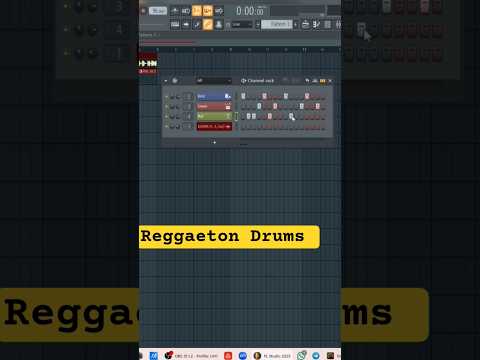The width and height of the screenshot is (480, 360).
Task: Click the mixer track number box of the green channel
Action: click(188, 116)
